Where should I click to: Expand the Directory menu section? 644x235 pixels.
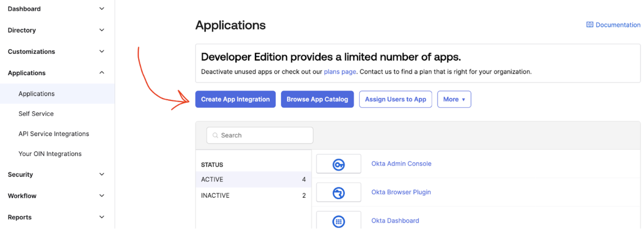pyautogui.click(x=102, y=30)
